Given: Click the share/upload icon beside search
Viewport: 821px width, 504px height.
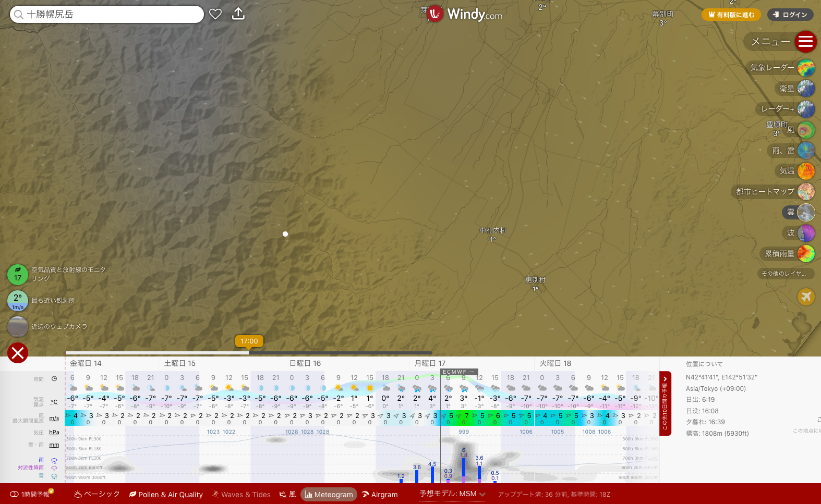Looking at the screenshot, I should tap(238, 14).
